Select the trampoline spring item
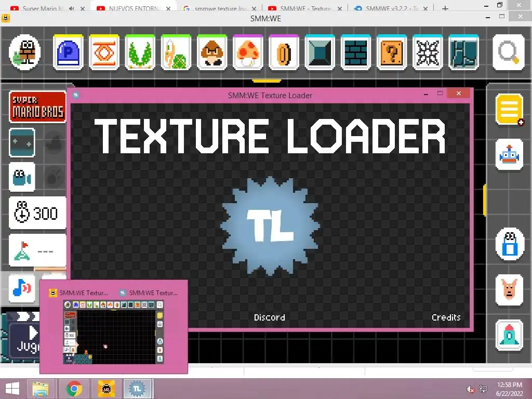Image resolution: width=532 pixels, height=399 pixels. click(104, 52)
